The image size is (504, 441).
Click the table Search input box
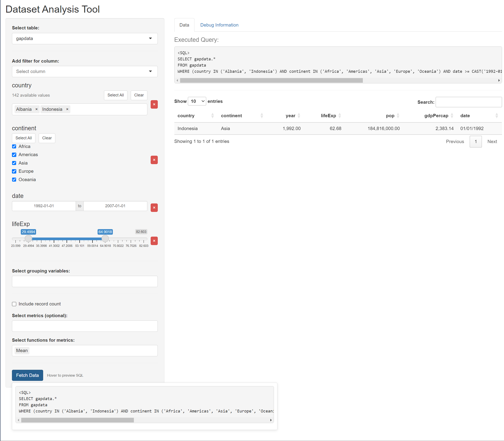469,102
